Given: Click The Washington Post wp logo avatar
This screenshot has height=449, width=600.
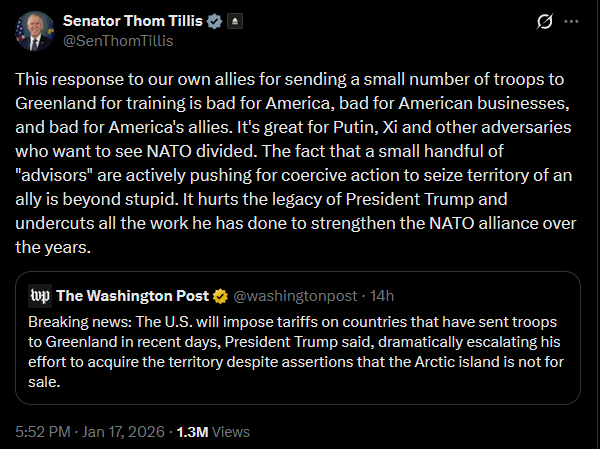Looking at the screenshot, I should (x=40, y=296).
